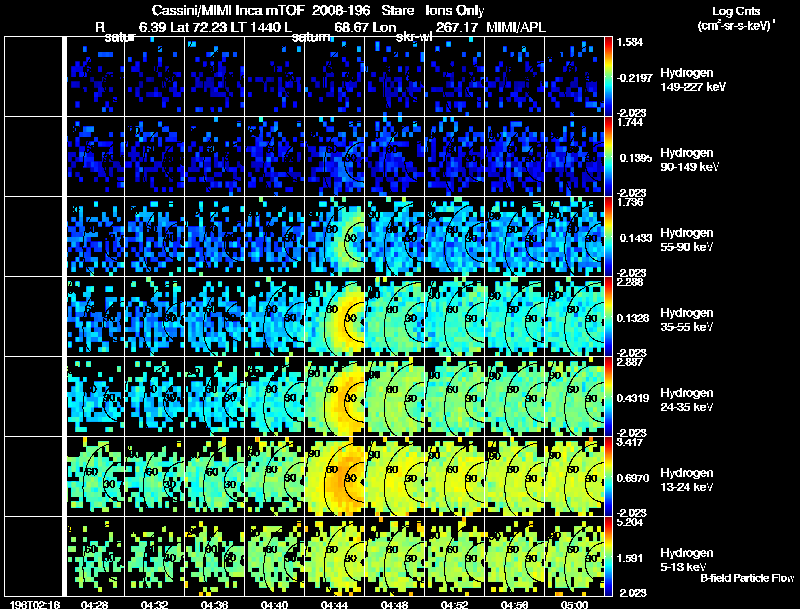Select the Hydrogen 90-149 keV panel at 04:36
This screenshot has width=800, height=609.
tap(215, 157)
